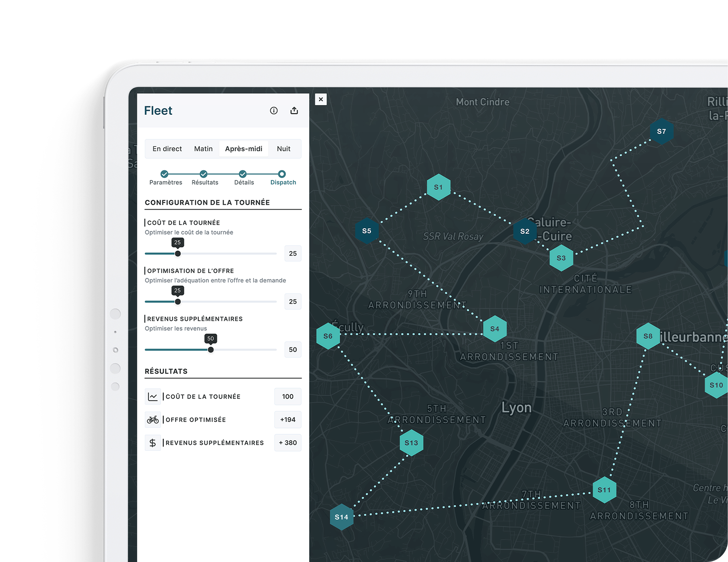
Task: Switch to the Matin tab
Action: (x=203, y=149)
